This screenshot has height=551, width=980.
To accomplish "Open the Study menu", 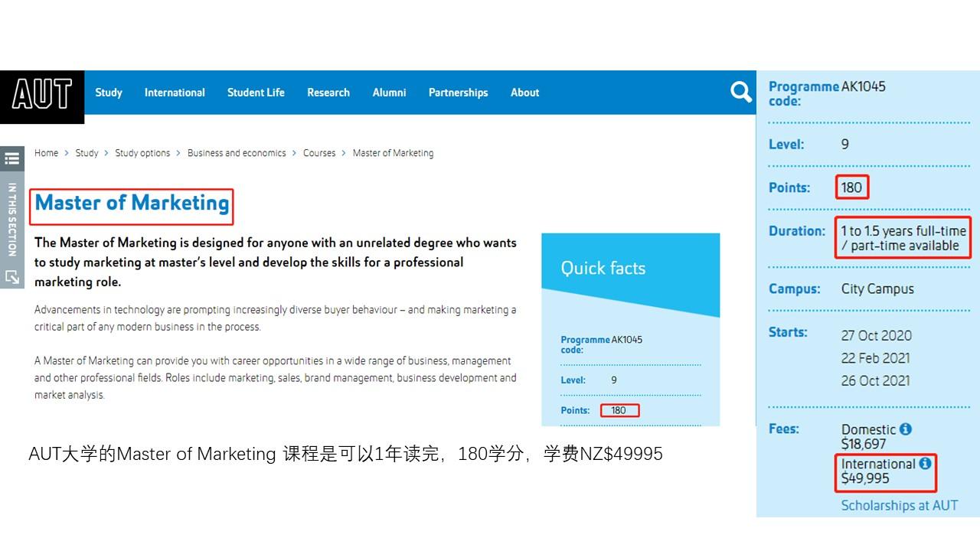I will (x=109, y=93).
